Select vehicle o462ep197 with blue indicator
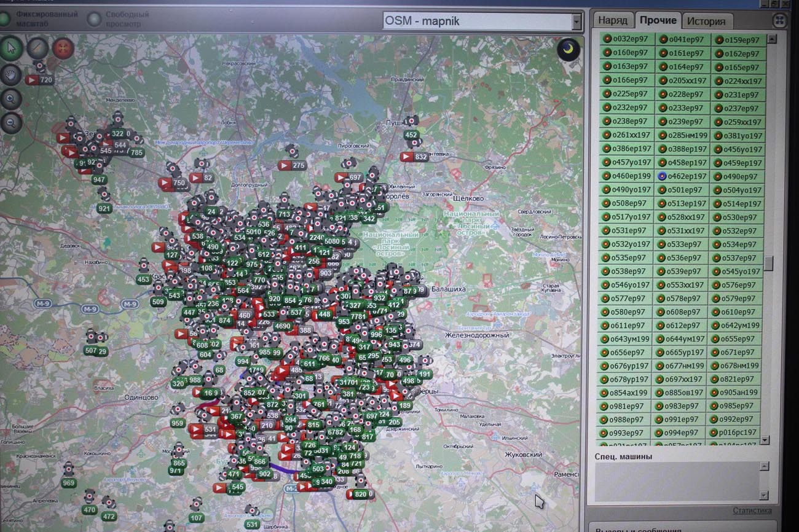This screenshot has width=799, height=532. click(682, 176)
